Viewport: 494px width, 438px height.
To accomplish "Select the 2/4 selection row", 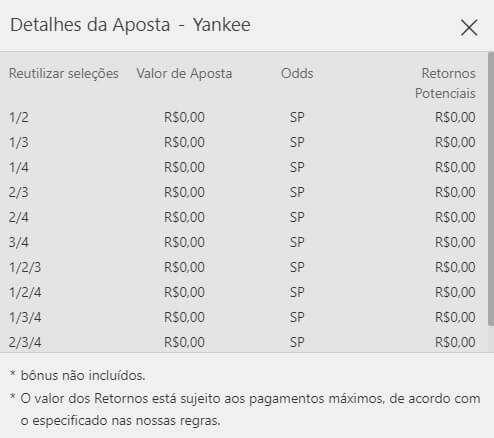I will (x=242, y=217).
